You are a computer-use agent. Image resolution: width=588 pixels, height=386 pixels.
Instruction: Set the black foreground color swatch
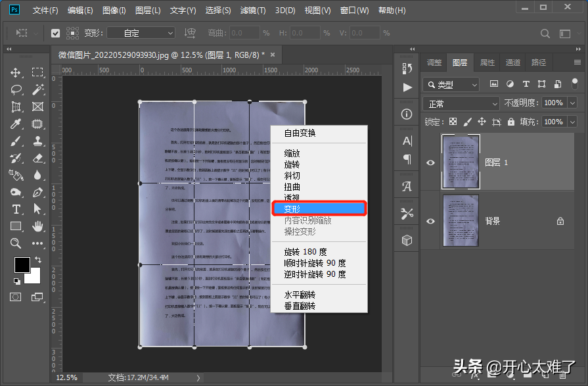[x=22, y=265]
